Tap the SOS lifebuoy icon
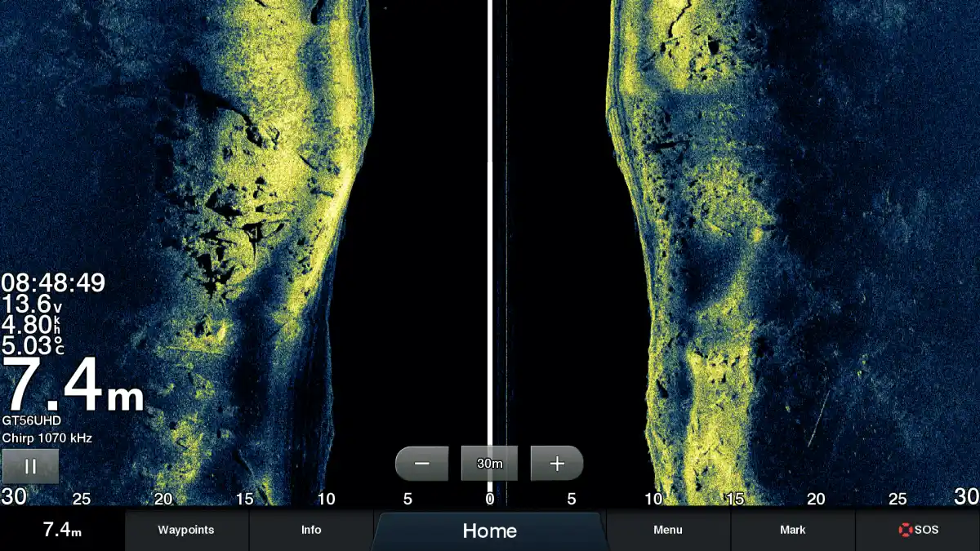Viewport: 980px width, 551px height. pyautogui.click(x=905, y=530)
